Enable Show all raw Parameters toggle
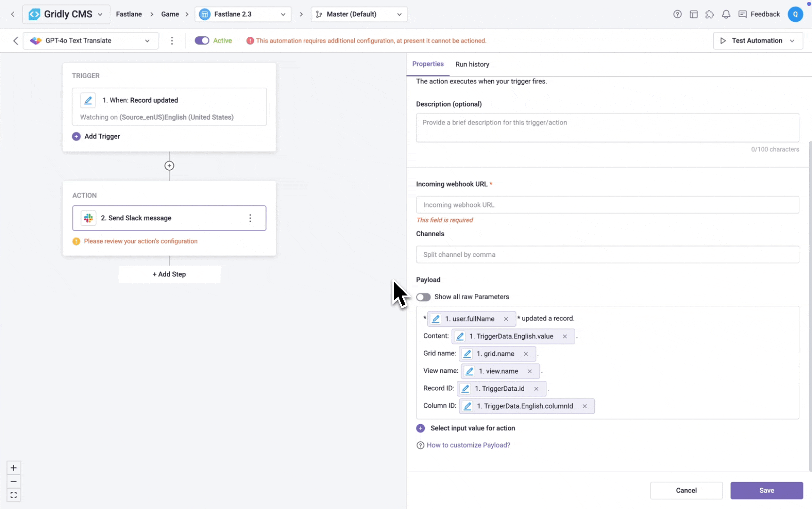 coord(423,297)
